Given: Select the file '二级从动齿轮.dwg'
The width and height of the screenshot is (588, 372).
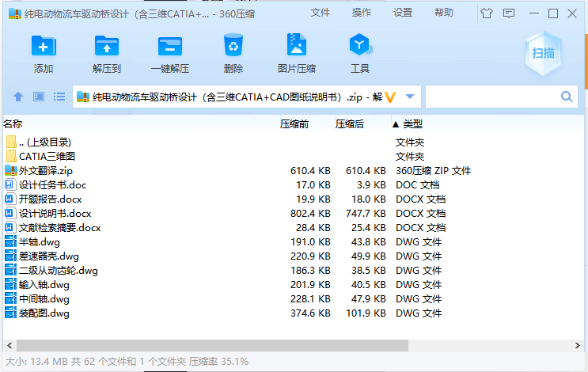Looking at the screenshot, I should [x=59, y=271].
